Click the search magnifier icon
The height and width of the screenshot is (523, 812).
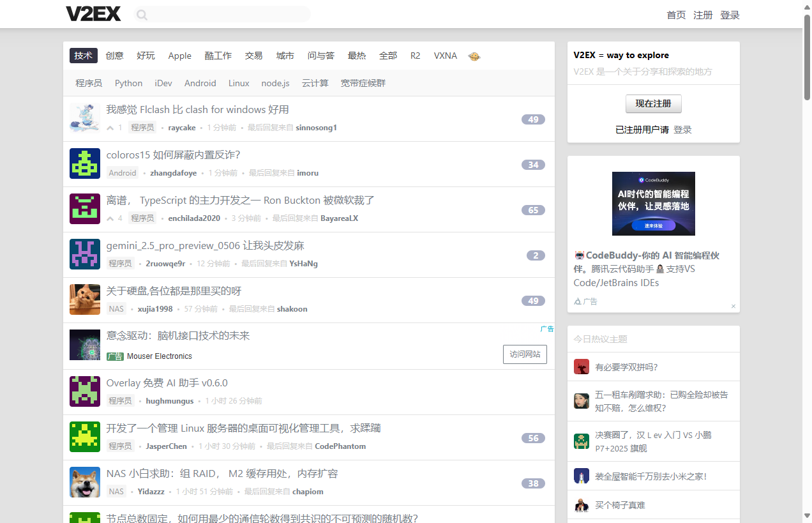142,15
